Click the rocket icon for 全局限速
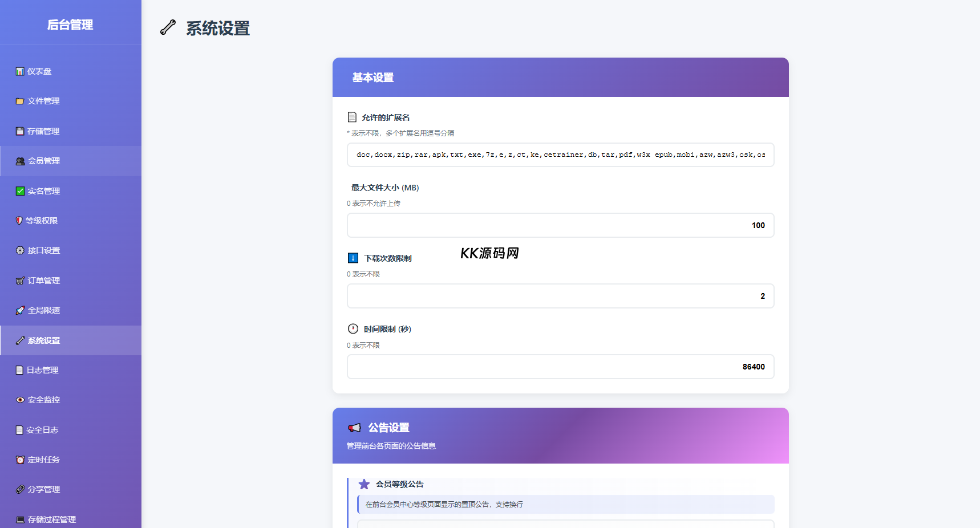 [20, 310]
